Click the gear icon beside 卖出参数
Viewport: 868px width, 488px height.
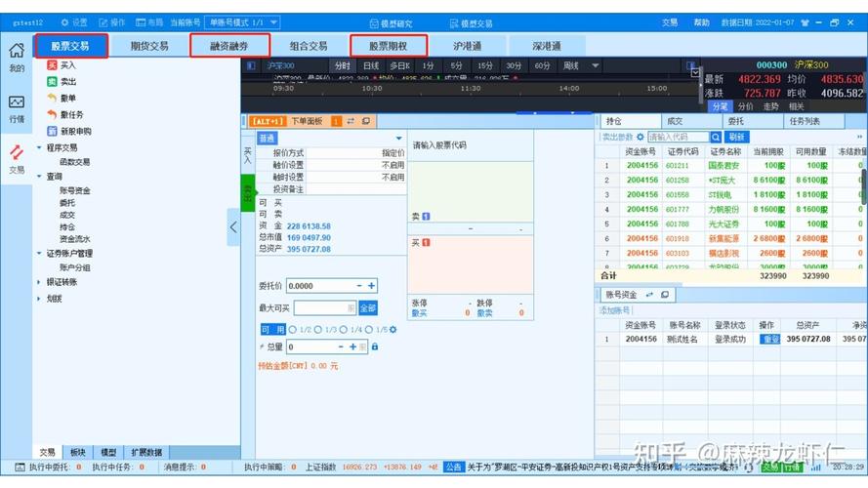click(x=641, y=137)
